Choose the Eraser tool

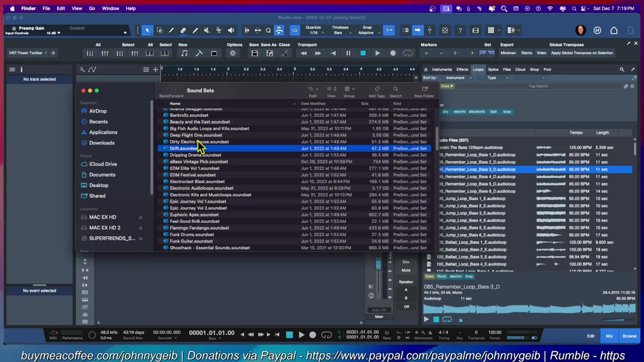click(183, 31)
